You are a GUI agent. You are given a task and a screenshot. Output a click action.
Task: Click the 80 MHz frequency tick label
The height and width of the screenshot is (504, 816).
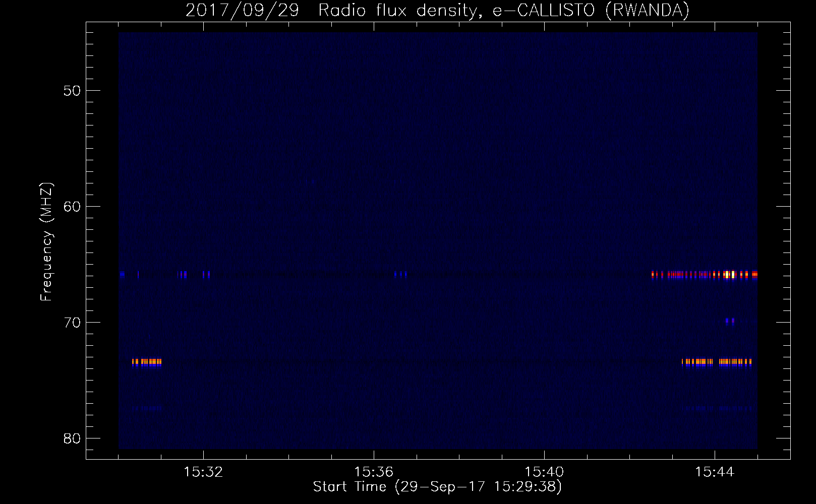click(72, 438)
